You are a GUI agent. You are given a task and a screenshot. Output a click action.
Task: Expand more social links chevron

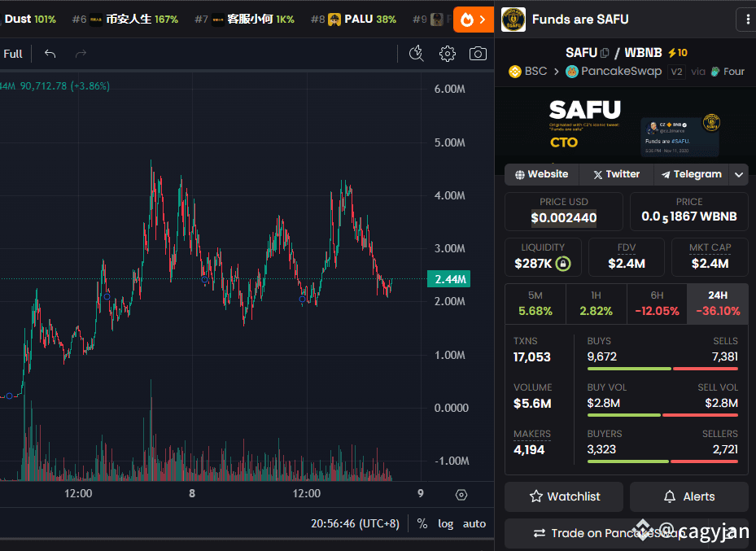pyautogui.click(x=739, y=174)
